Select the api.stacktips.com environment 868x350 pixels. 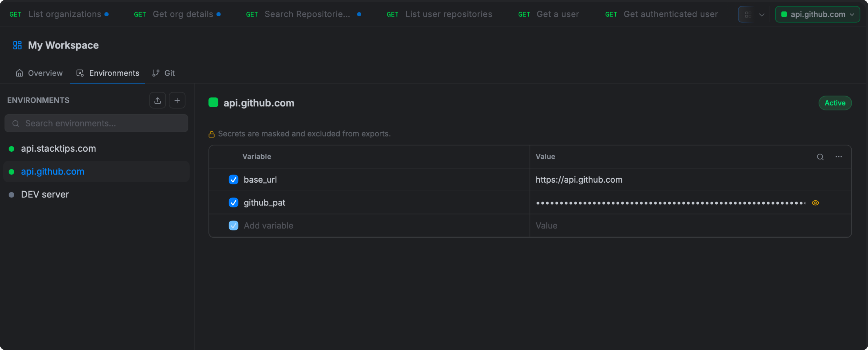coord(96,149)
